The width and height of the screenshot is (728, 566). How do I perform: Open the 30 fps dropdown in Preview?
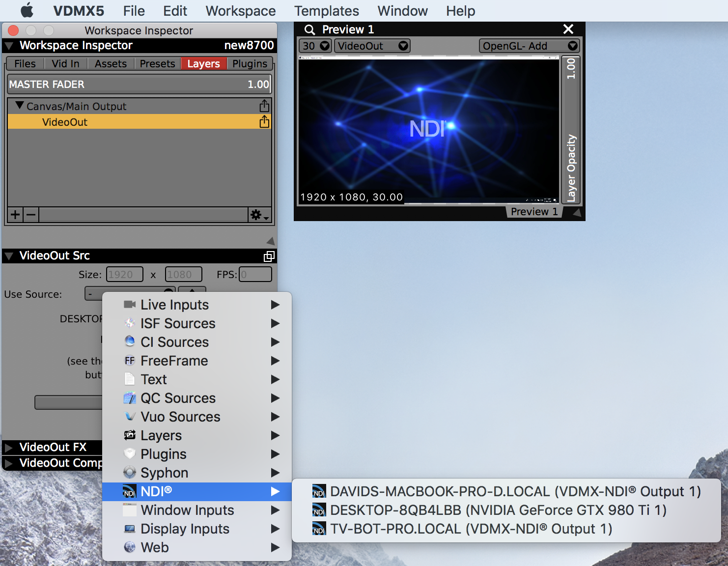(x=315, y=46)
